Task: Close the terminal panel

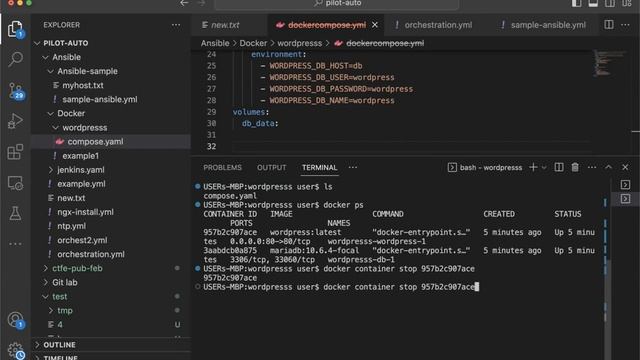Action: (625, 167)
